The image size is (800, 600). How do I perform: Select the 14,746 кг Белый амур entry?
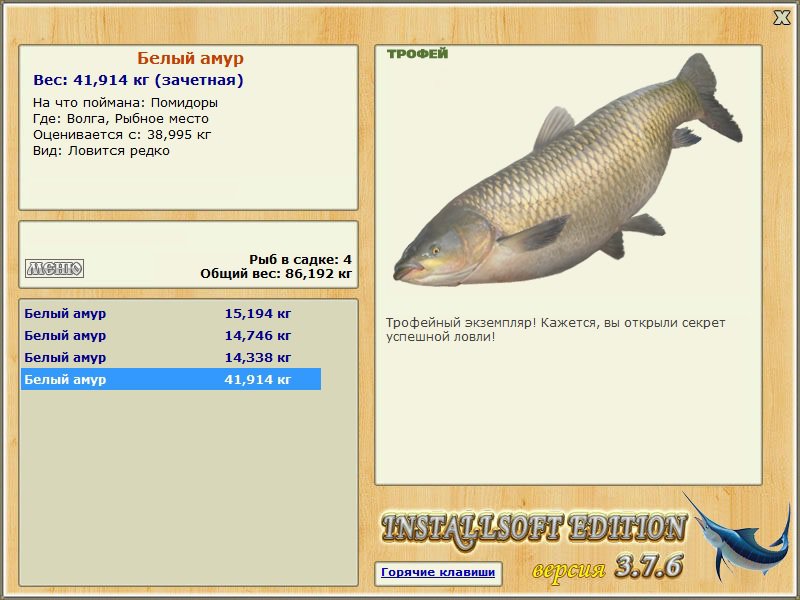coord(171,335)
